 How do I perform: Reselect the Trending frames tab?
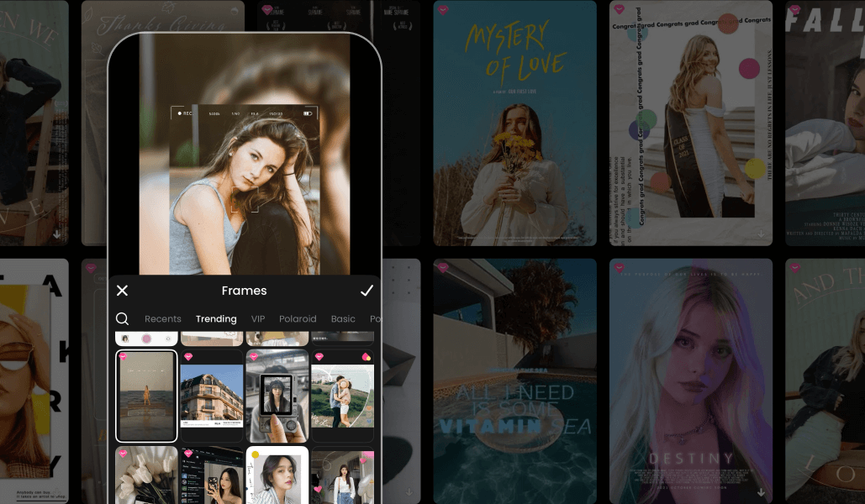click(215, 318)
